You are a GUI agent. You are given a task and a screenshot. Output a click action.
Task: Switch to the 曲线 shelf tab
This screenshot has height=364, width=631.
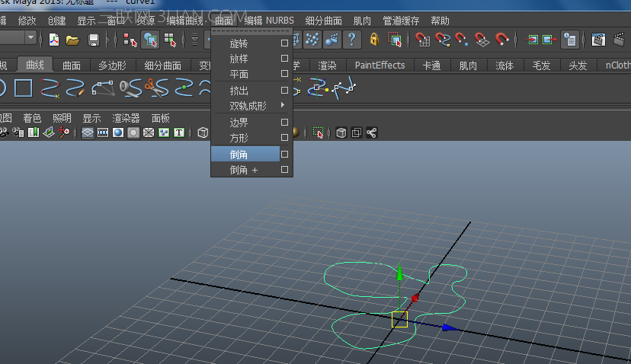[x=35, y=65]
